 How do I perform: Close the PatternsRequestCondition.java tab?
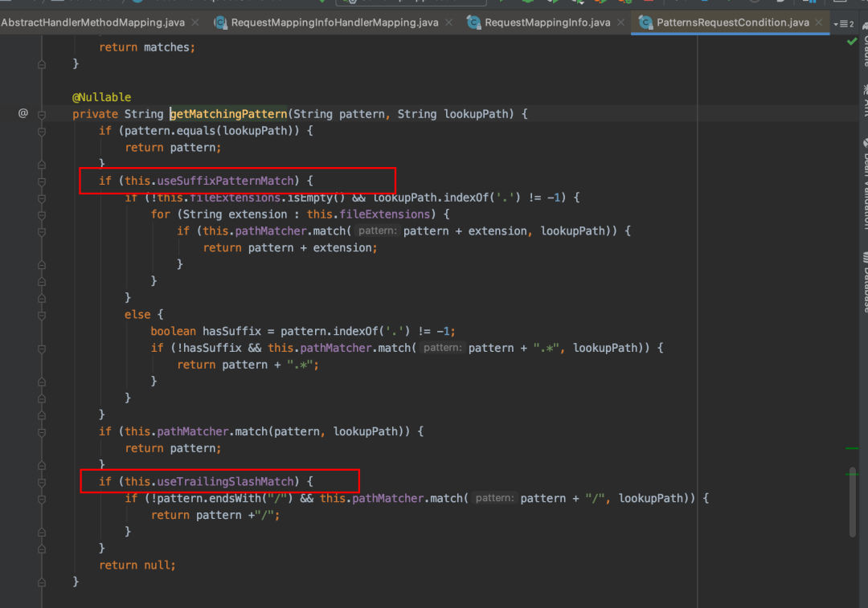pyautogui.click(x=819, y=22)
